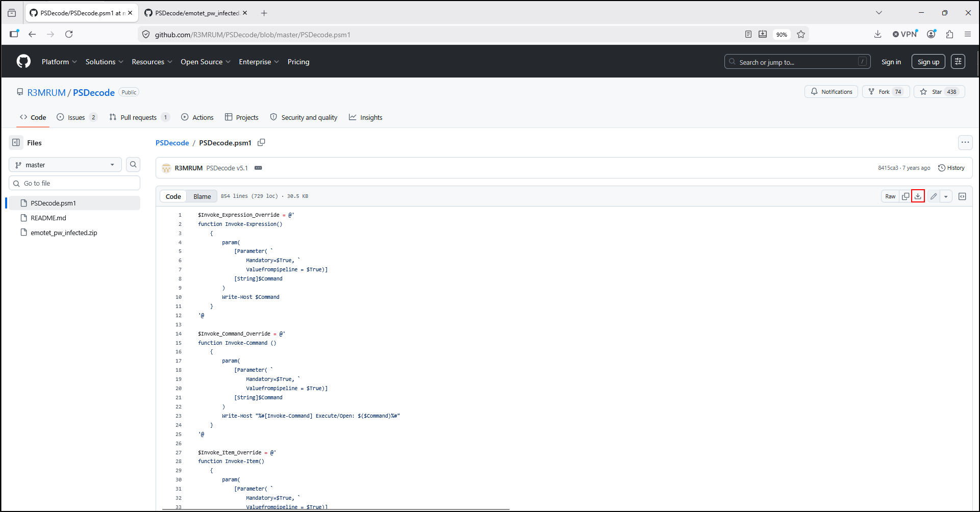Open browser Downloads panel
980x512 pixels.
[x=877, y=34]
